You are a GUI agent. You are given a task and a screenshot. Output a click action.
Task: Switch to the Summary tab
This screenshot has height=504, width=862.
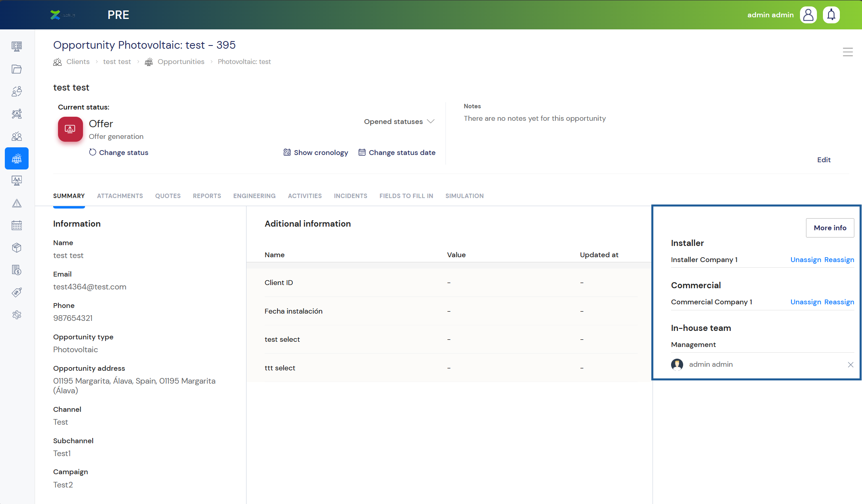click(69, 196)
